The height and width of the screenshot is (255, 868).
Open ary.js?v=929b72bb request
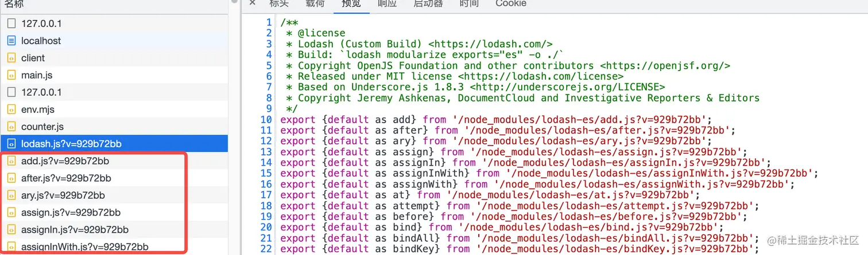[x=114, y=195]
